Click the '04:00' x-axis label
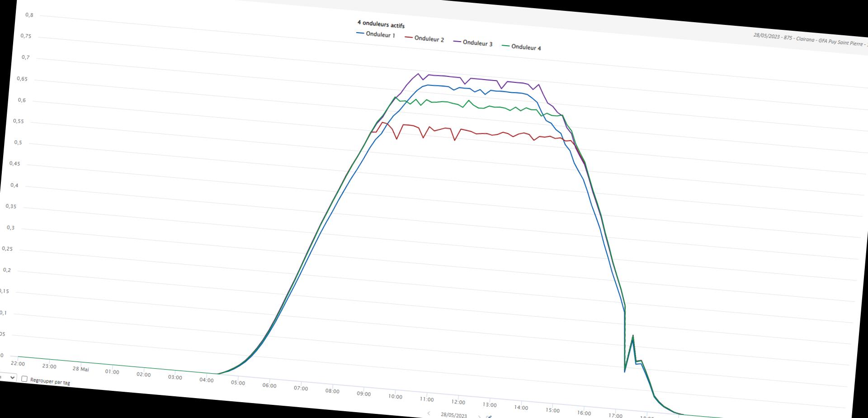 point(206,380)
